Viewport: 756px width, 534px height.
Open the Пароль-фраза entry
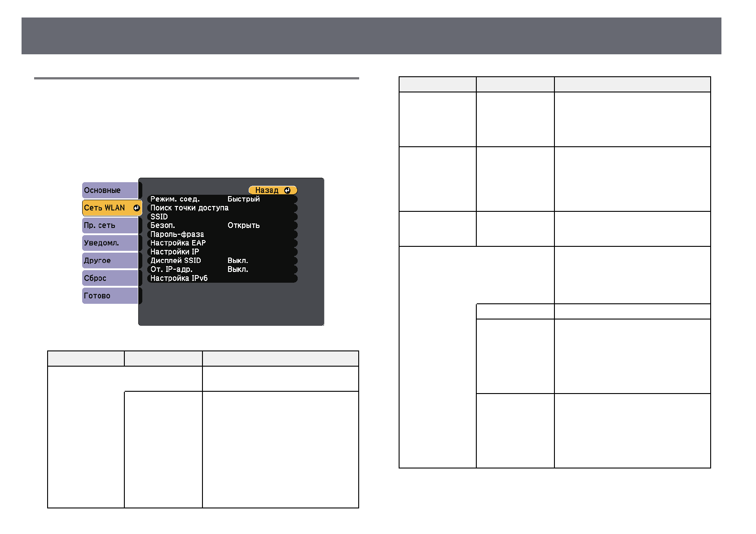(x=177, y=234)
